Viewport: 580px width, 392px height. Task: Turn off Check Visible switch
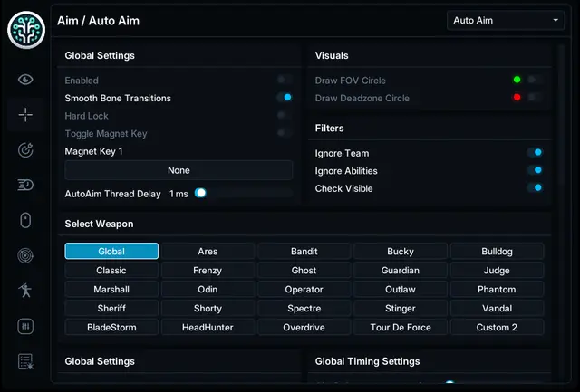tap(536, 187)
